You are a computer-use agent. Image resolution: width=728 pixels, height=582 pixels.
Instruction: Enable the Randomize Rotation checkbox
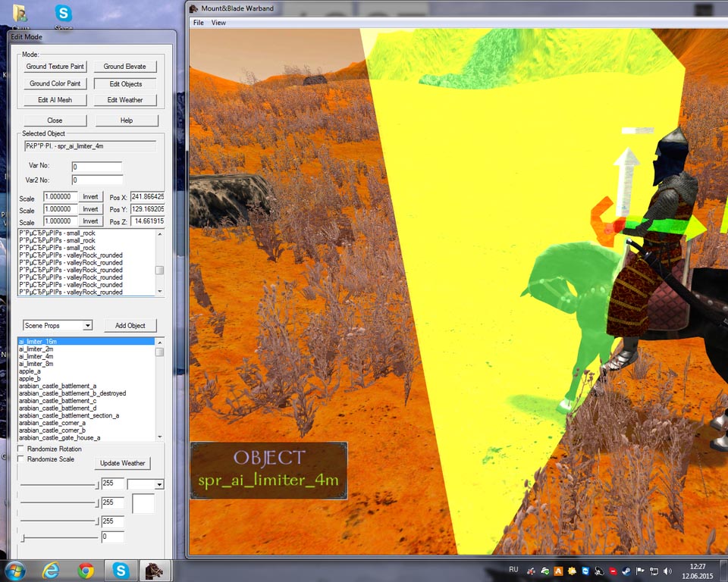(21, 449)
